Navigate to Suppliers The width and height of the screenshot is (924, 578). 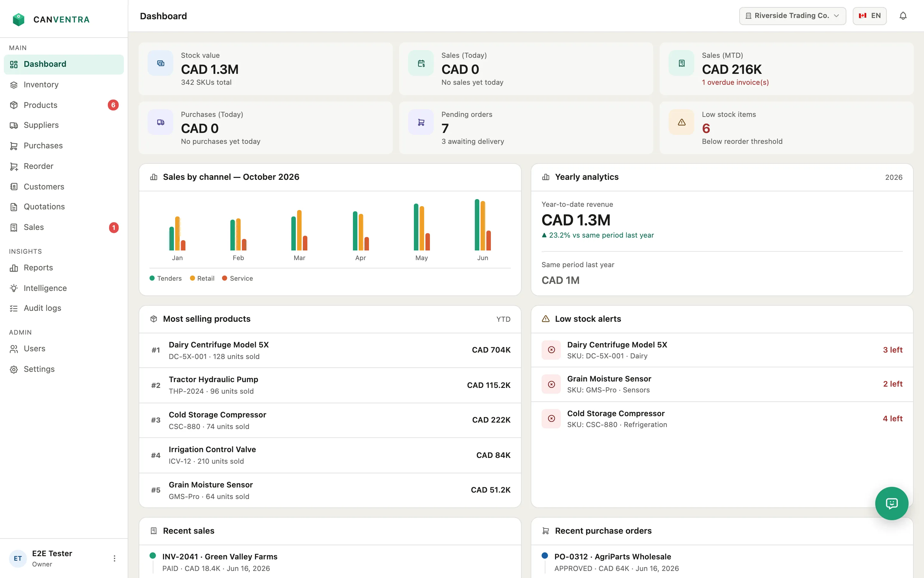click(64, 125)
